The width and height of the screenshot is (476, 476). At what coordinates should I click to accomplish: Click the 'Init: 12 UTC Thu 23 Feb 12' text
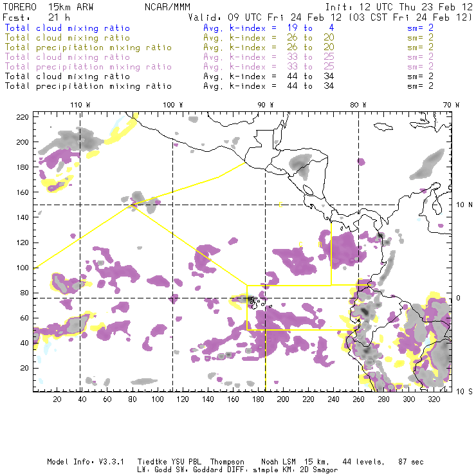click(399, 7)
